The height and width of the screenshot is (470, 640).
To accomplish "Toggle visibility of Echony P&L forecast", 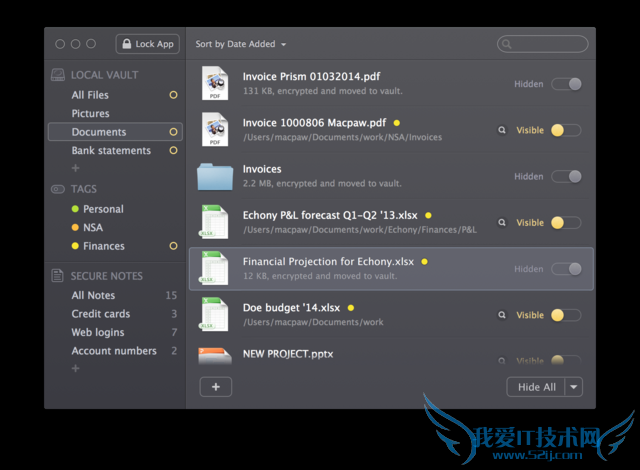I will (x=567, y=223).
